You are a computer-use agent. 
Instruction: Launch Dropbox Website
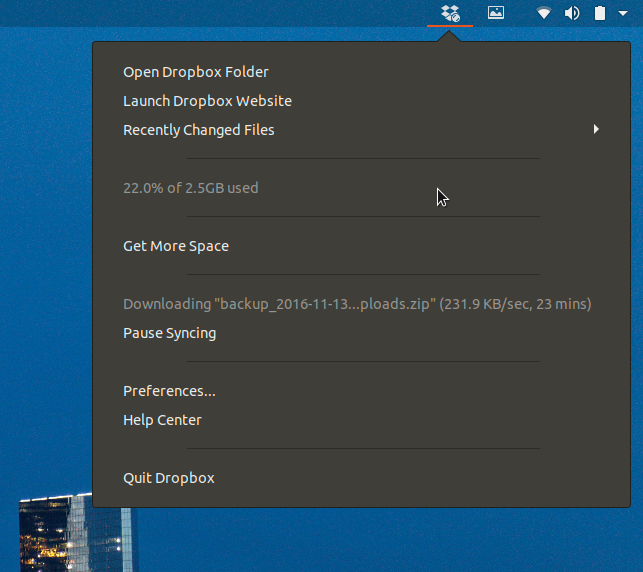tap(207, 101)
